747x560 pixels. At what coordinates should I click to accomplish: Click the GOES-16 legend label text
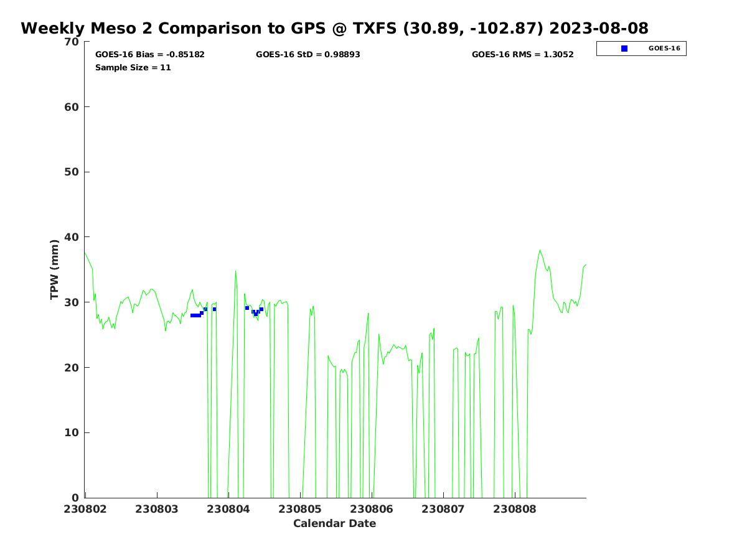pyautogui.click(x=664, y=49)
